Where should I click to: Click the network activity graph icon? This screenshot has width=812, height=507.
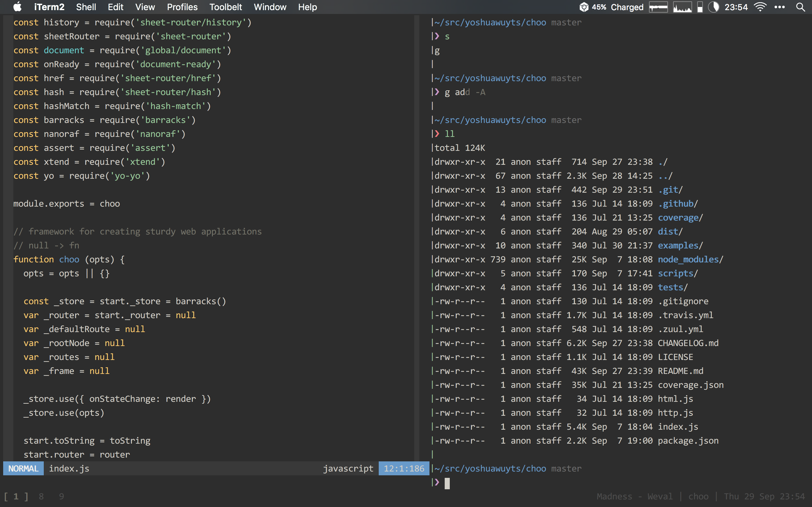coord(658,7)
